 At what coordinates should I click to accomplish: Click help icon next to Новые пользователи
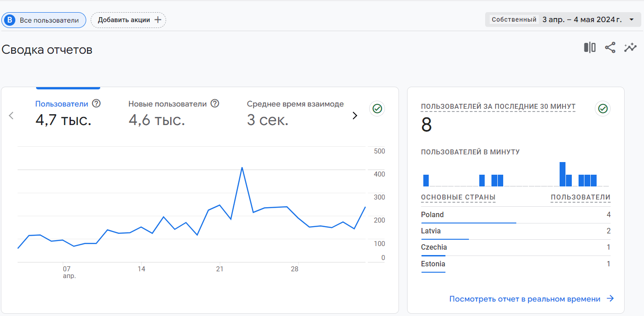tap(215, 104)
